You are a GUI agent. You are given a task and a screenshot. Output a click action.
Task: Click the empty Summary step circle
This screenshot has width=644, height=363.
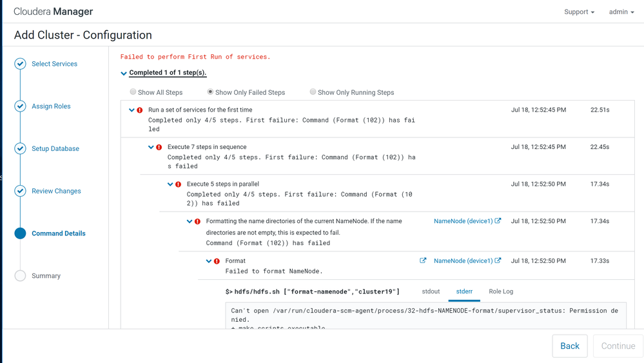coord(21,276)
